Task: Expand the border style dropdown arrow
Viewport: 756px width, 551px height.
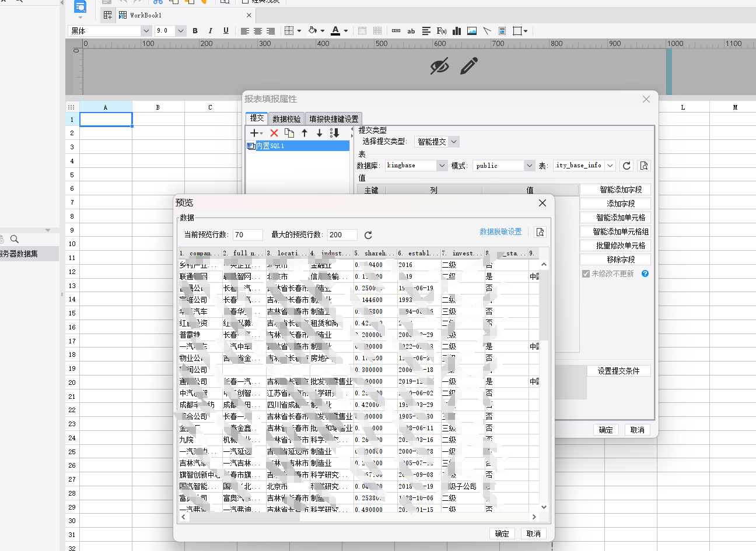Action: point(299,31)
